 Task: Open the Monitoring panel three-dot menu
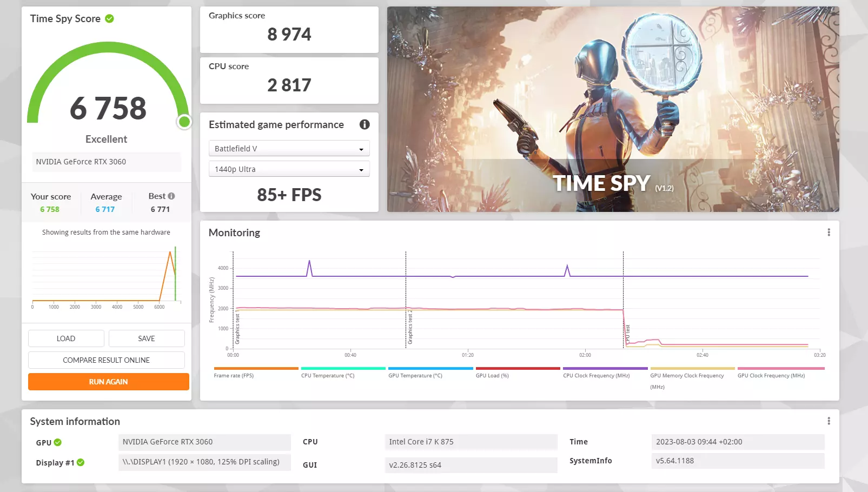click(829, 232)
